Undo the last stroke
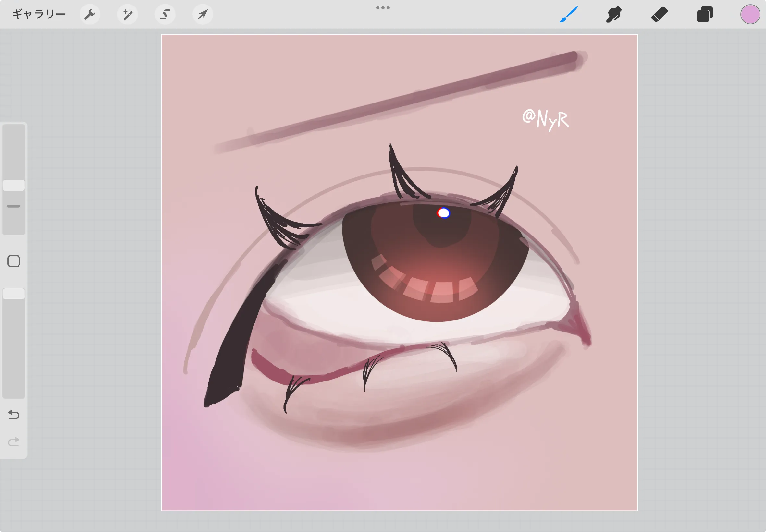 click(x=14, y=414)
